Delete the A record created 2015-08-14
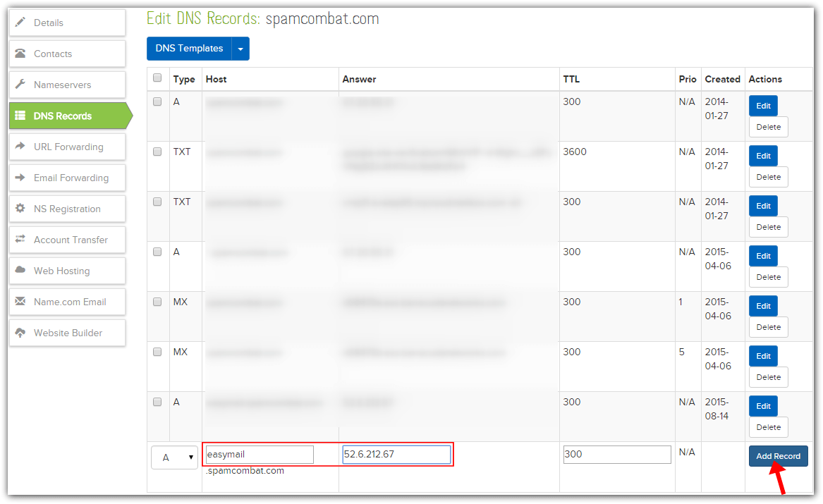The height and width of the screenshot is (504, 823). point(769,427)
